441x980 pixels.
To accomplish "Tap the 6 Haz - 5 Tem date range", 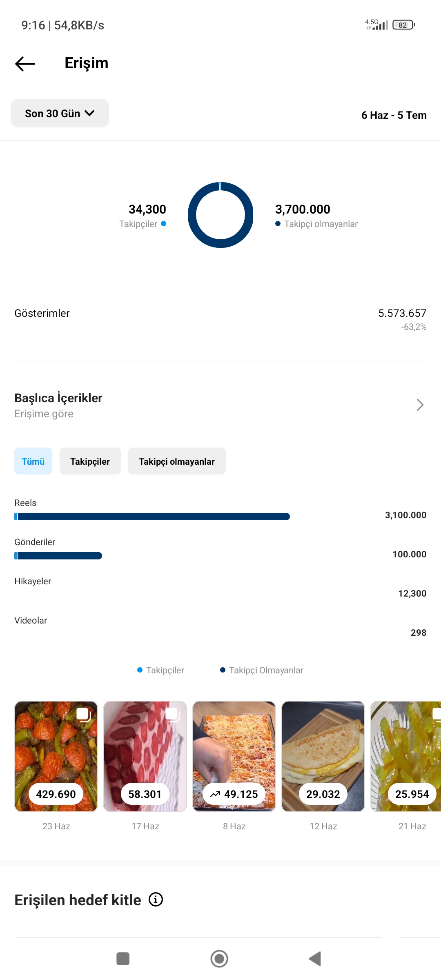I will coord(394,115).
